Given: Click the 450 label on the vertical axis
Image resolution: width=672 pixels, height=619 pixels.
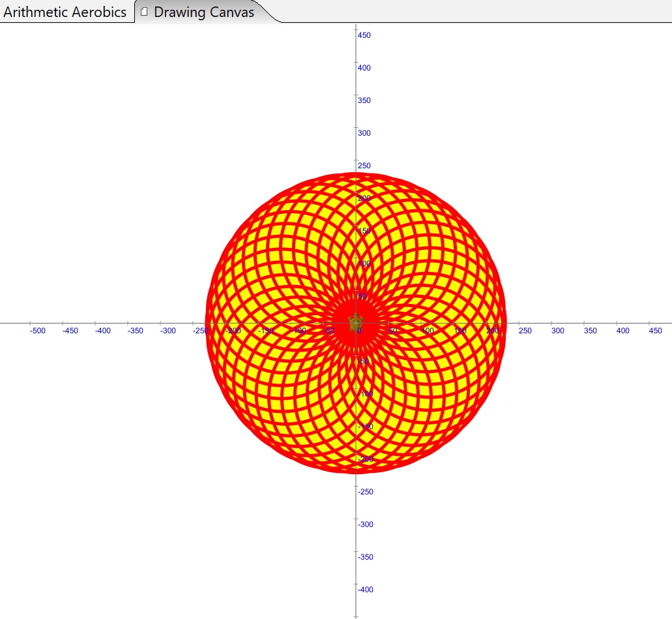Looking at the screenshot, I should click(364, 35).
